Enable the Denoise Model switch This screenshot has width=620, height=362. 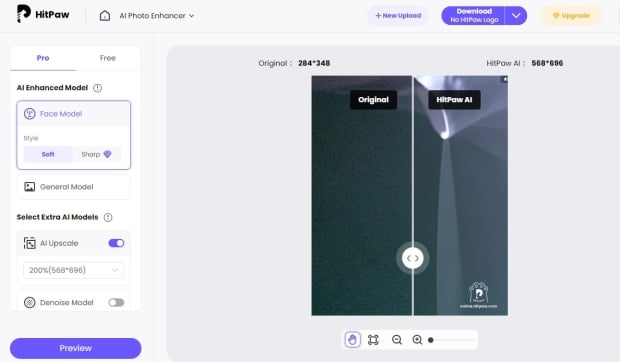click(x=116, y=303)
